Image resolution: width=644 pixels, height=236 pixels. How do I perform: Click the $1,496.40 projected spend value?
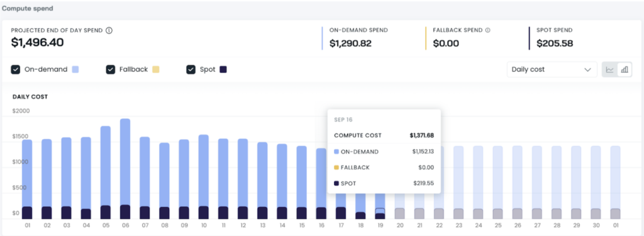(37, 42)
